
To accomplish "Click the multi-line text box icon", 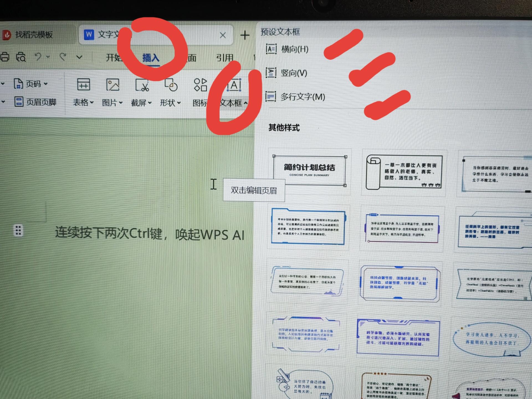I will pos(271,97).
